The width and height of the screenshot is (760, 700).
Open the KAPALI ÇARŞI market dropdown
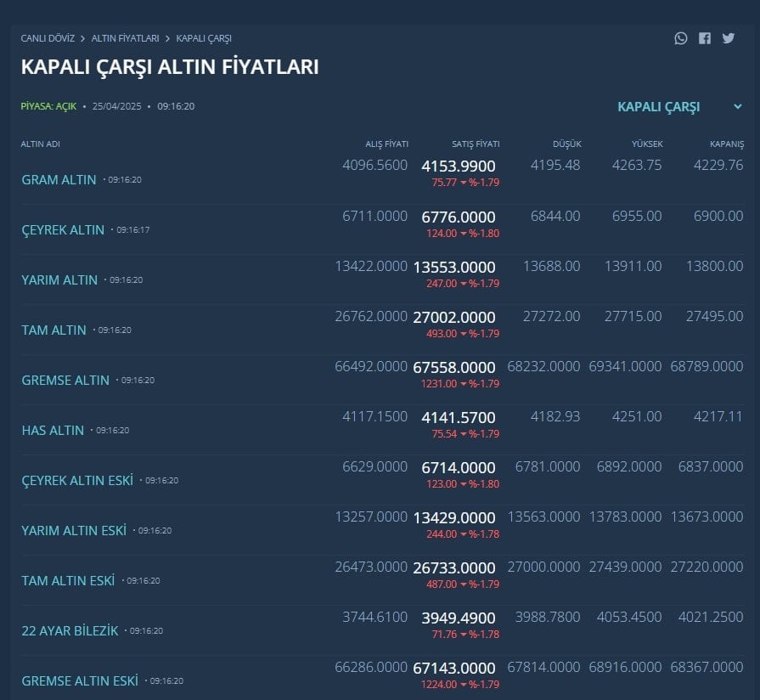point(679,107)
